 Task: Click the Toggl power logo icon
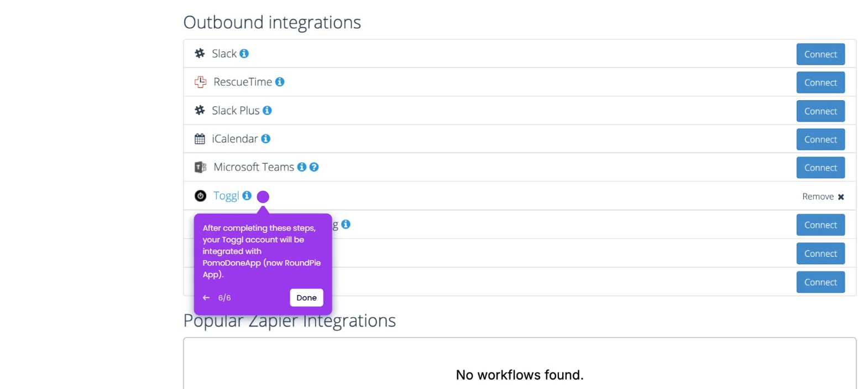[200, 196]
